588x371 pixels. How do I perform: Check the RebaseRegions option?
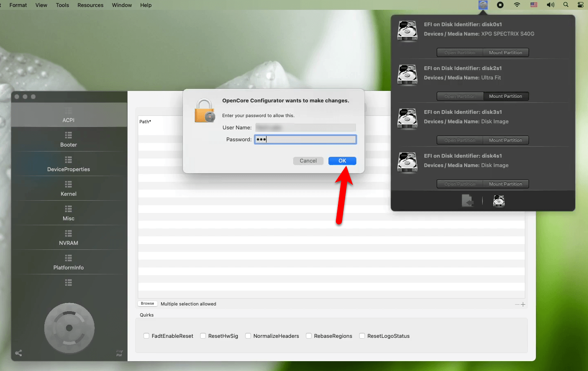(309, 336)
